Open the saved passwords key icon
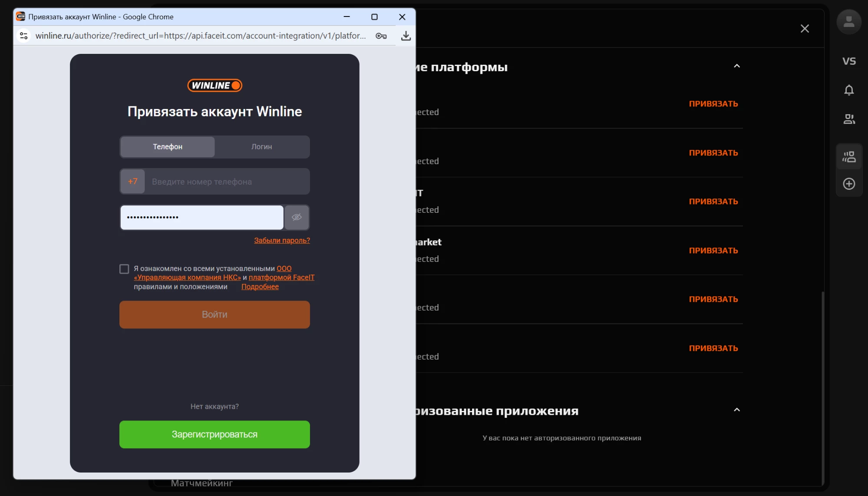Image resolution: width=868 pixels, height=496 pixels. pyautogui.click(x=381, y=36)
